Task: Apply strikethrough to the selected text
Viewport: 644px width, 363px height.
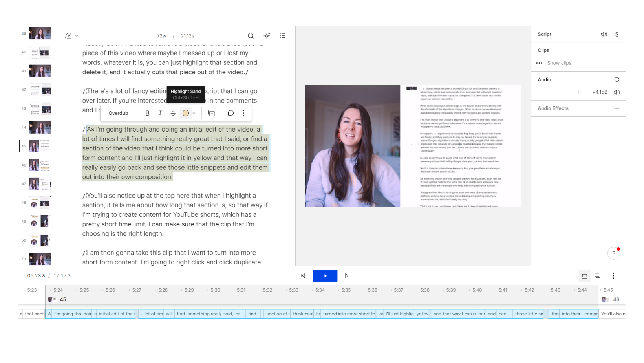Action: [173, 113]
